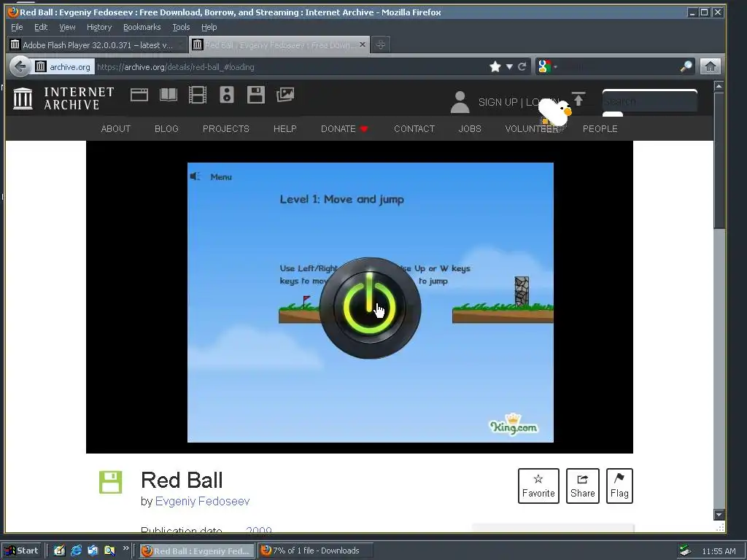Screen dimensions: 747x560
Task: Click the green floppy disk software icon
Action: 111,483
